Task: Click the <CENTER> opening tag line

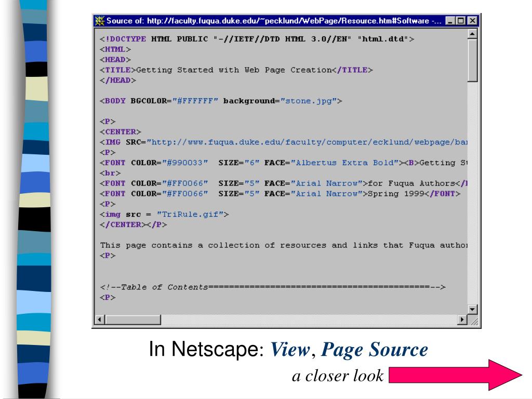Action: (x=121, y=131)
